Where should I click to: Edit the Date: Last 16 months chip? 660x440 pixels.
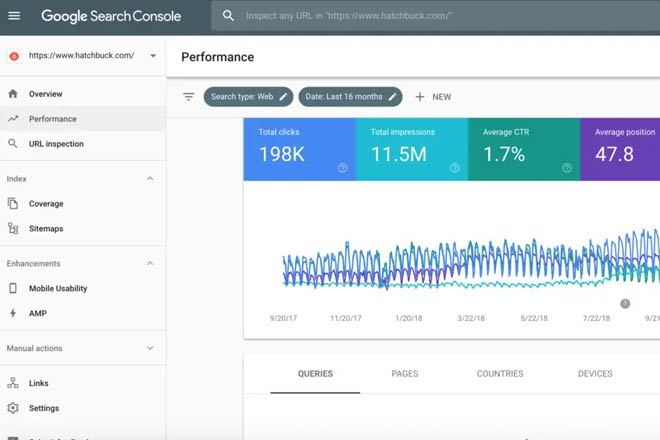coord(350,97)
